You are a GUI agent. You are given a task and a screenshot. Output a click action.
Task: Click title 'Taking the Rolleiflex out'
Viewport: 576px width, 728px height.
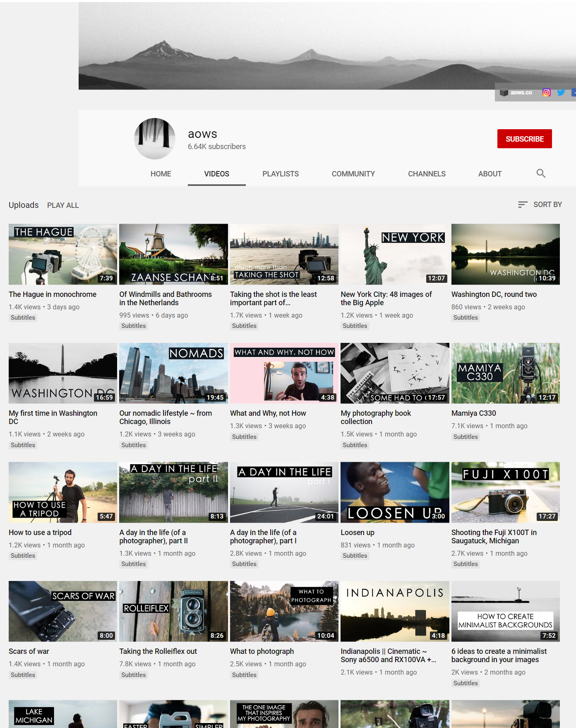pyautogui.click(x=158, y=651)
